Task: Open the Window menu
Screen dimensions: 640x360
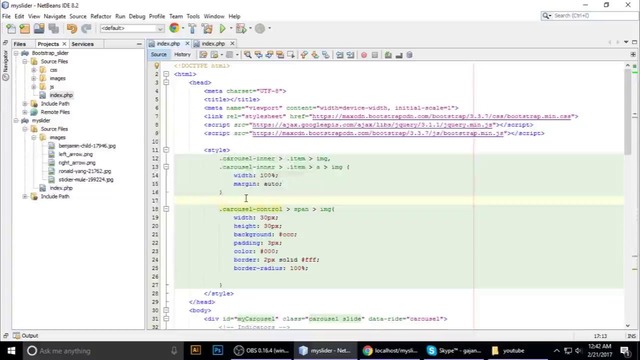Action: (214, 16)
